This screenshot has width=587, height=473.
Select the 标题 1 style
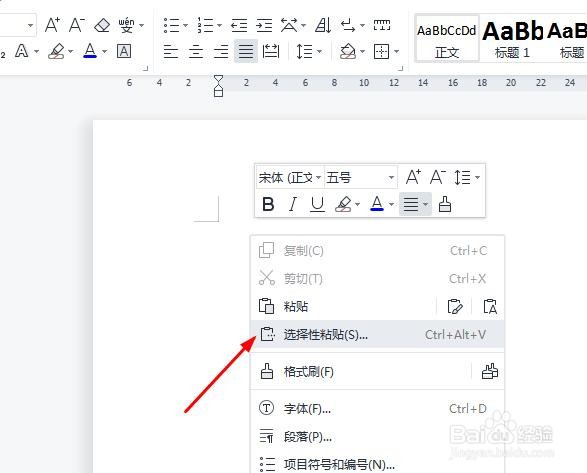513,38
